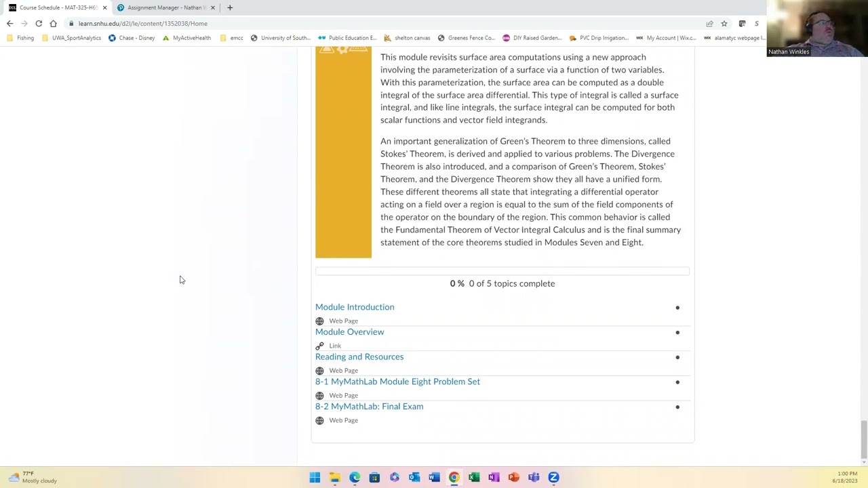Image resolution: width=868 pixels, height=488 pixels.
Task: Click the topics completion progress bar
Action: coord(502,271)
